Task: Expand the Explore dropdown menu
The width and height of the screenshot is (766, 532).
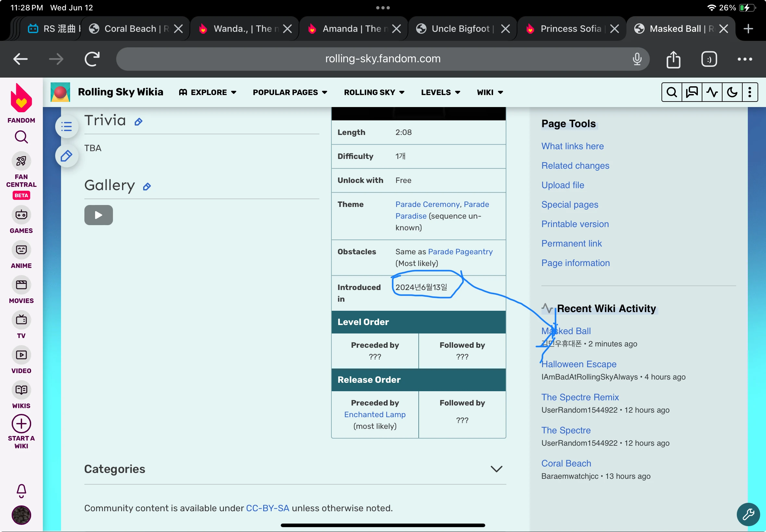Action: tap(207, 92)
